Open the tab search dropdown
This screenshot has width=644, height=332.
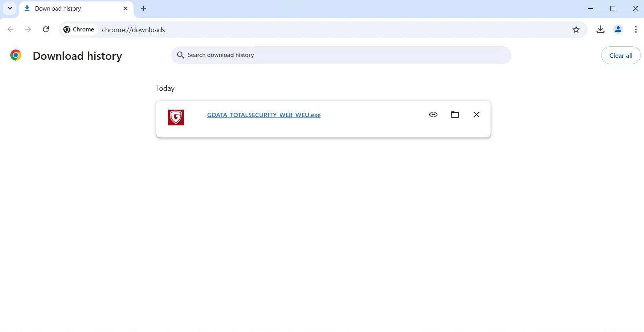click(x=10, y=8)
